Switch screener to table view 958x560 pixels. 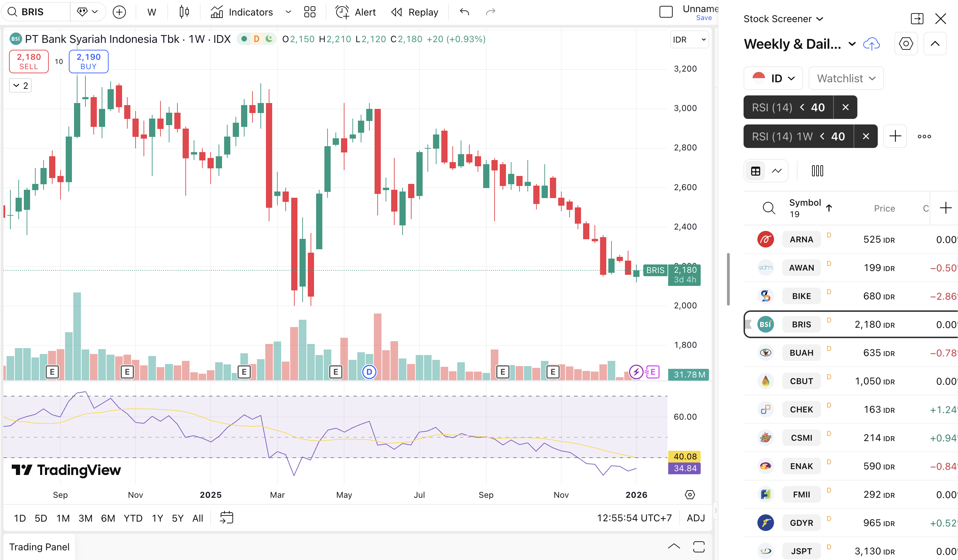pos(756,171)
